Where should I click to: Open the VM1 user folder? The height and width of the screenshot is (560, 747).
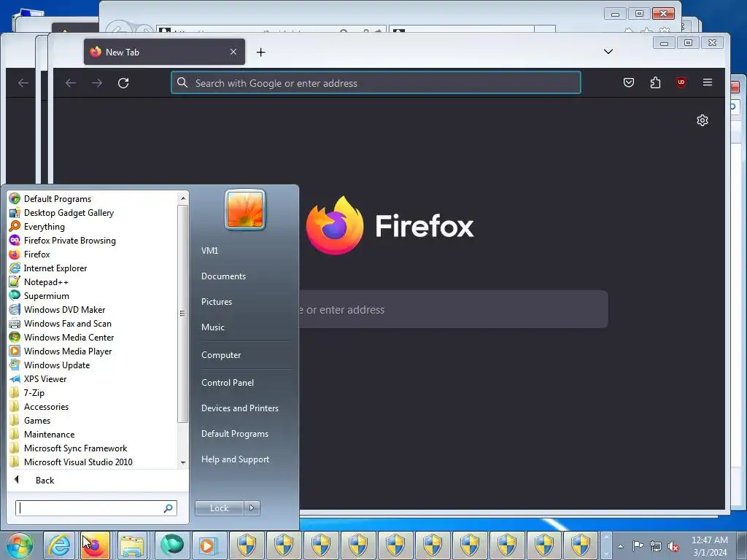(x=209, y=251)
